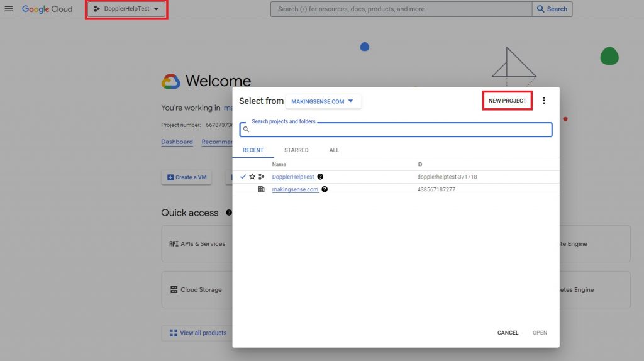Switch to the ALL tab
This screenshot has width=644, height=361.
334,150
